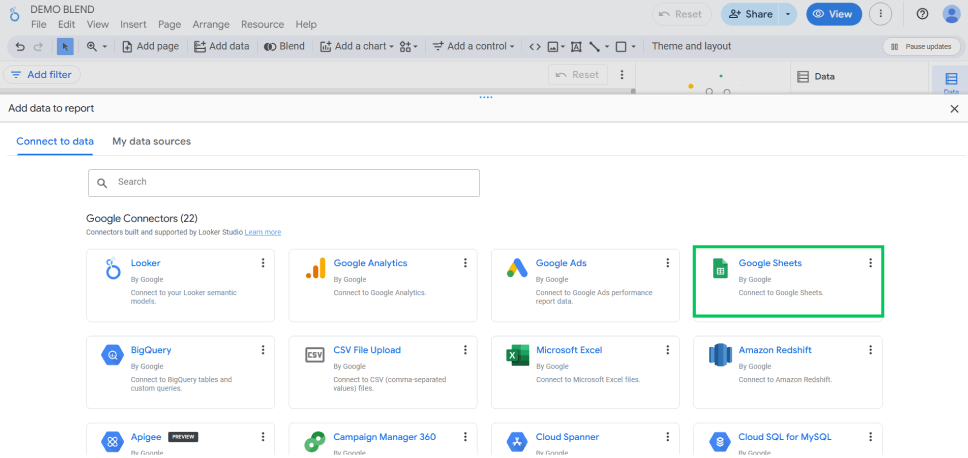The image size is (968, 458).
Task: Toggle the Pause updates button
Action: [919, 47]
